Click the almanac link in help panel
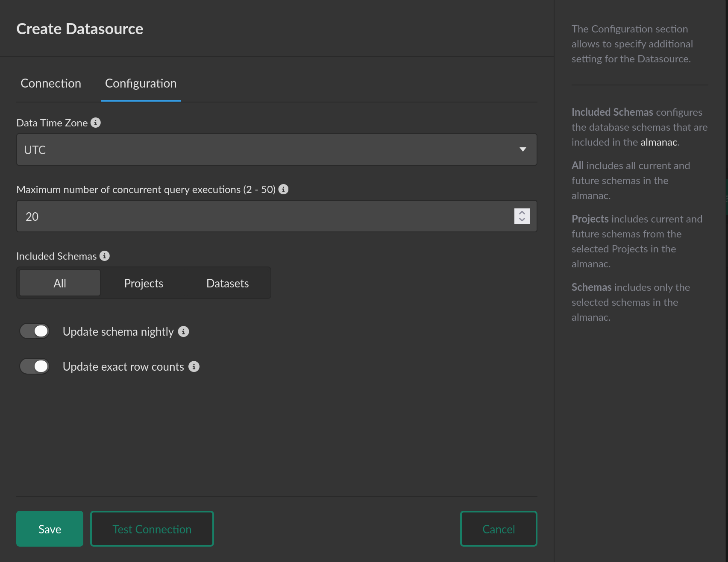Viewport: 728px width, 562px height. (659, 142)
